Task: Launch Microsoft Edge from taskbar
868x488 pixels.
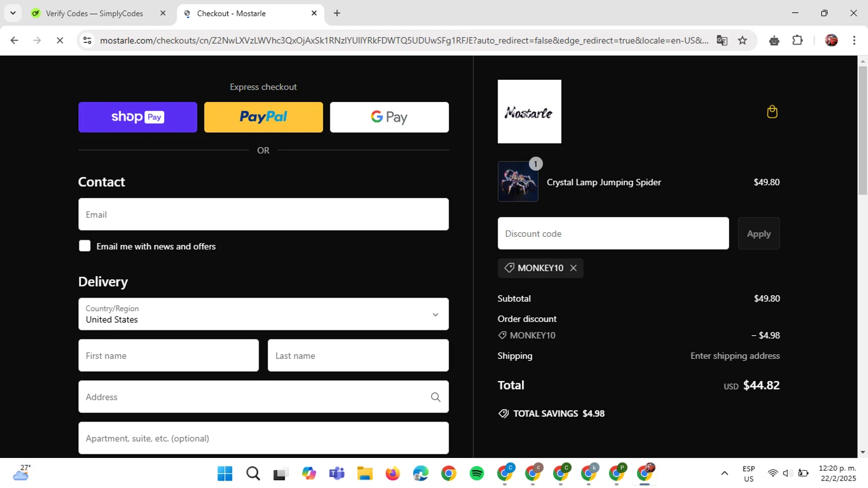Action: click(421, 474)
